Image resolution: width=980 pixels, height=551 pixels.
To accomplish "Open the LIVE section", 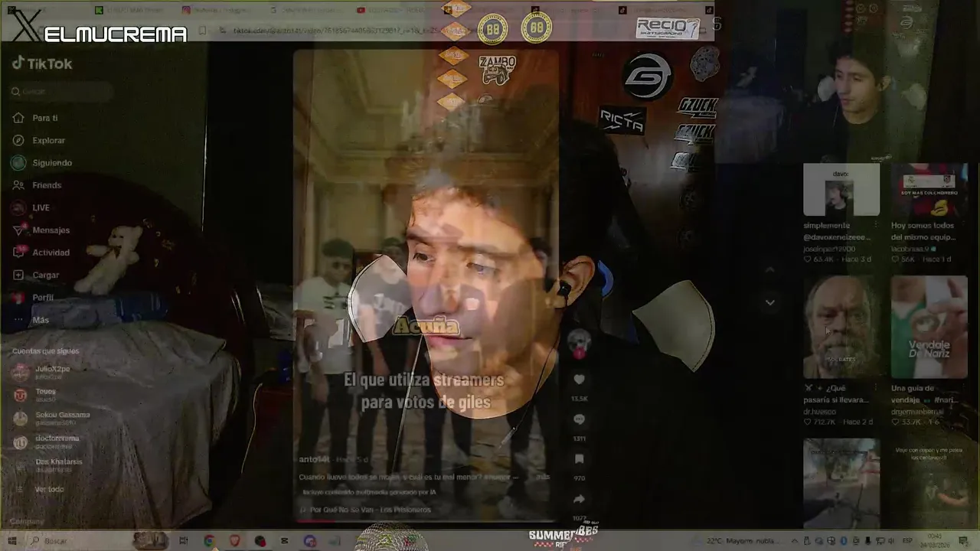I will tap(41, 207).
